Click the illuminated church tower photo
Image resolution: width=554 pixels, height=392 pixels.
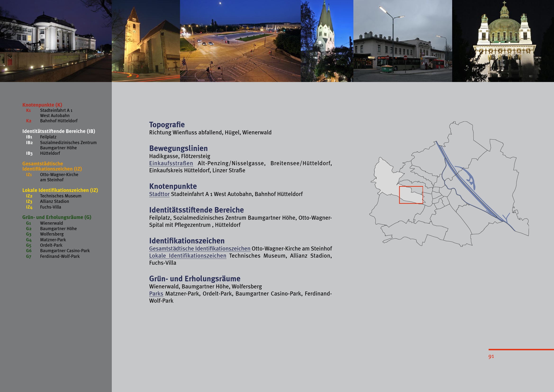pos(146,41)
